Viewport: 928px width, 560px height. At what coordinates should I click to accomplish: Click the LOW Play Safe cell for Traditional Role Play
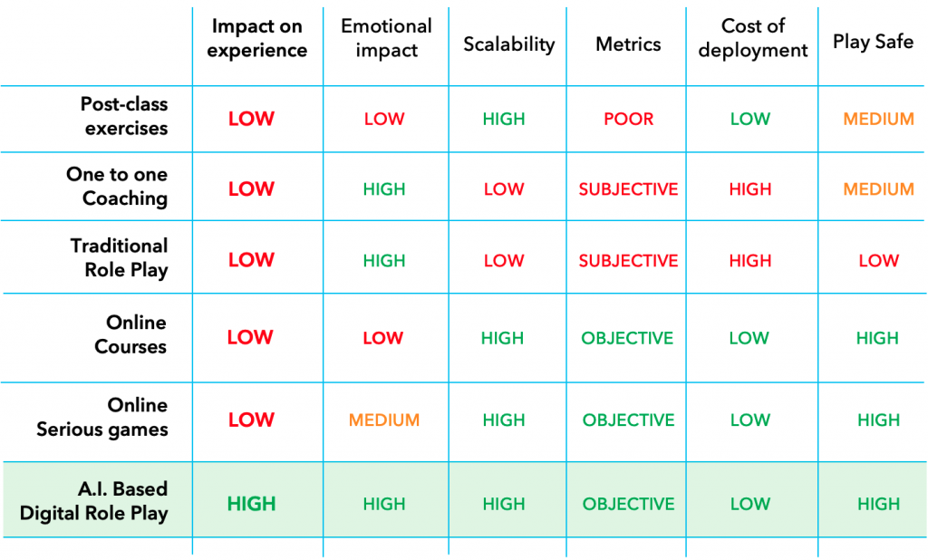[x=879, y=260]
